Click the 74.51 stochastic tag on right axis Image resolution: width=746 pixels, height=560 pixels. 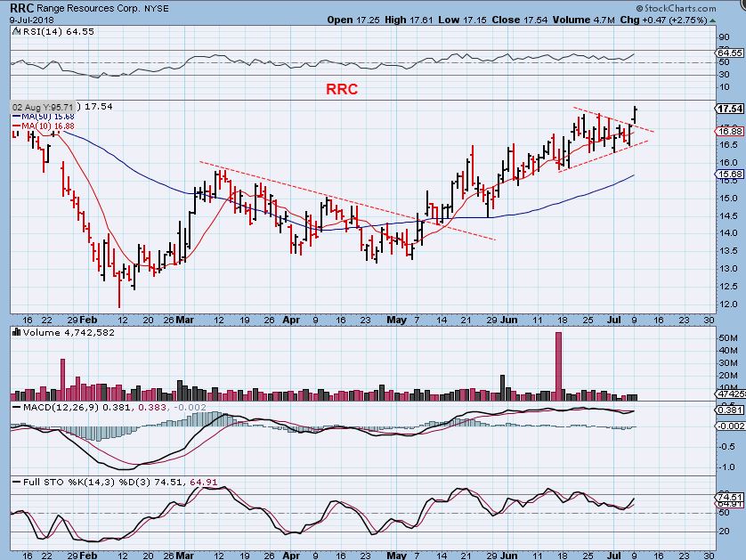click(x=729, y=497)
